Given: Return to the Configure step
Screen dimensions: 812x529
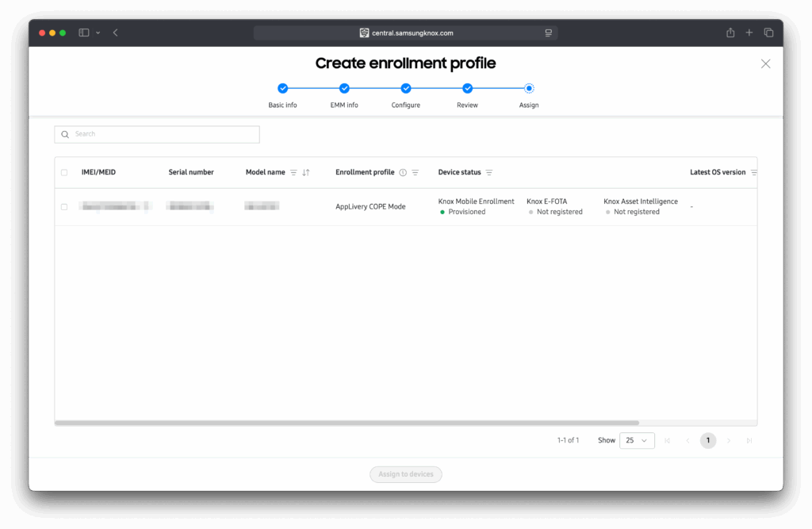Looking at the screenshot, I should tap(406, 89).
